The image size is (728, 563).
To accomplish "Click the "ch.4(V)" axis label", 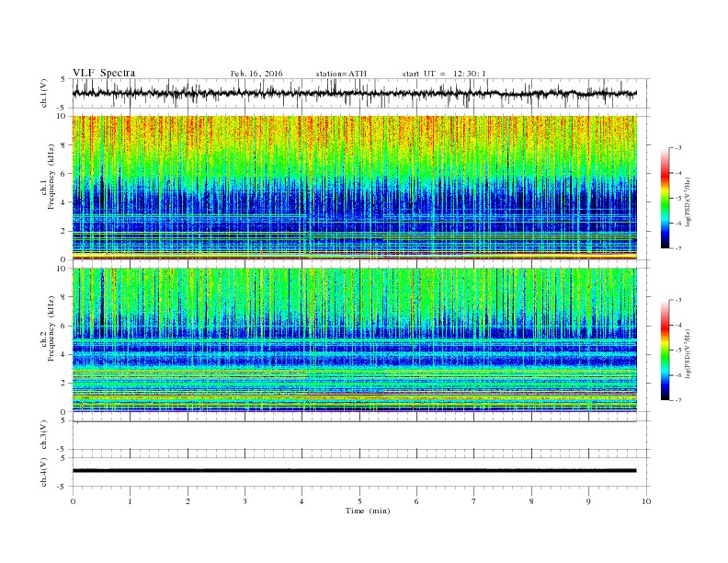I will pyautogui.click(x=44, y=472).
